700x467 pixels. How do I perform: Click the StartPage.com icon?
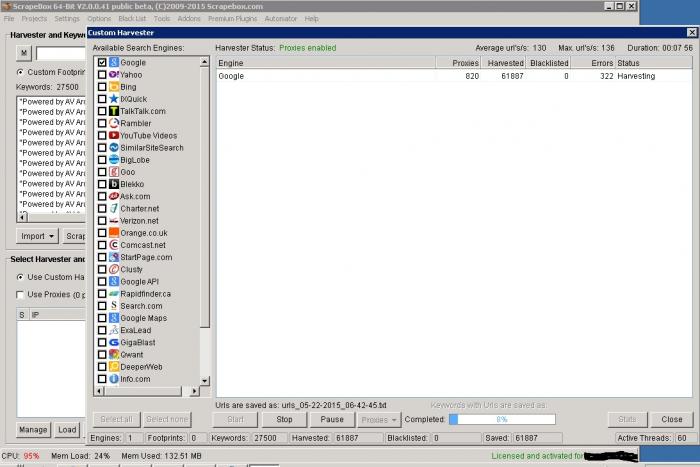coord(114,257)
